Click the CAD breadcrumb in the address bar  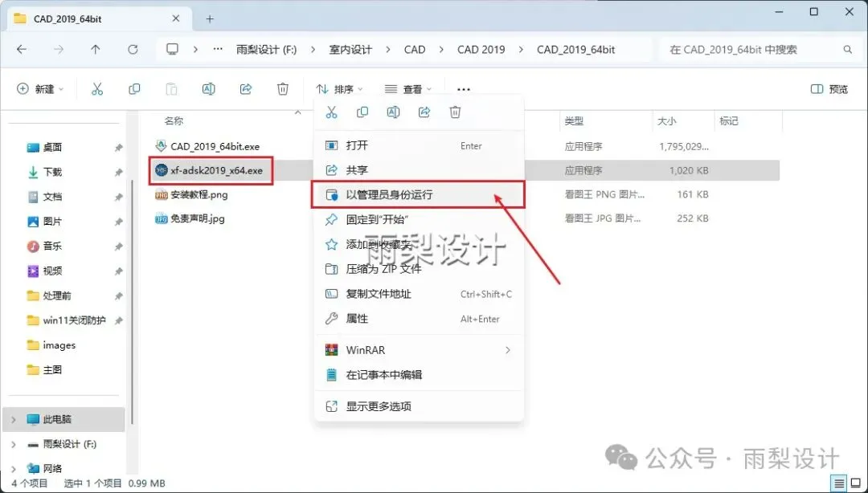415,50
